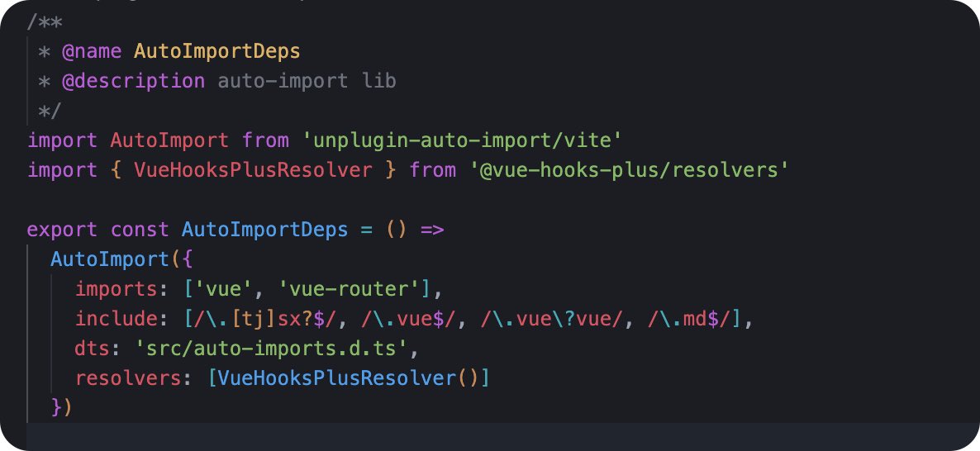Select the 'src/auto-imports.d.ts' path string
Viewport: 980px width, 451px height.
click(x=271, y=349)
